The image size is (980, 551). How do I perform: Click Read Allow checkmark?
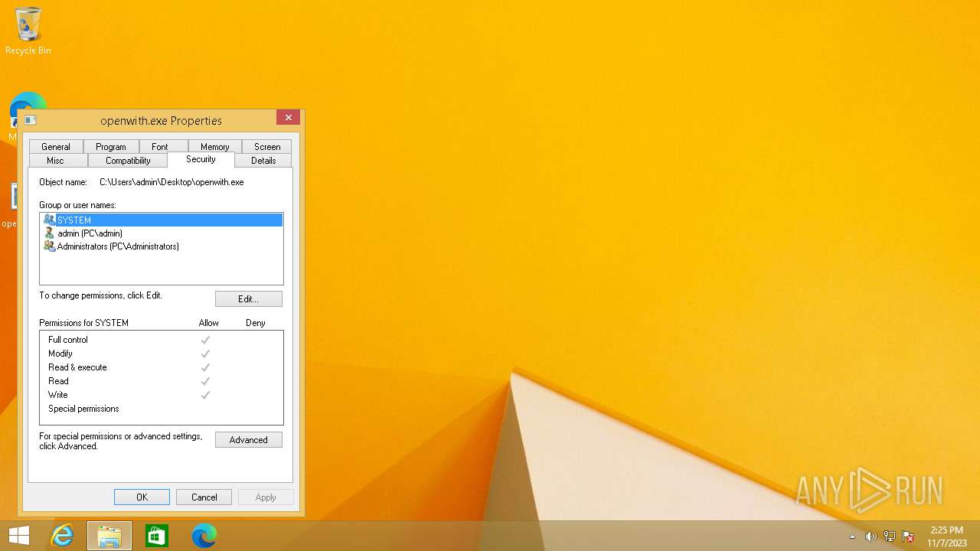click(205, 381)
